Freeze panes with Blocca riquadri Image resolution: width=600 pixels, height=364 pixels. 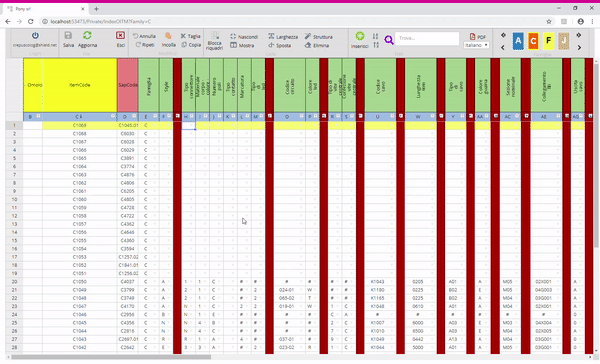[x=215, y=41]
